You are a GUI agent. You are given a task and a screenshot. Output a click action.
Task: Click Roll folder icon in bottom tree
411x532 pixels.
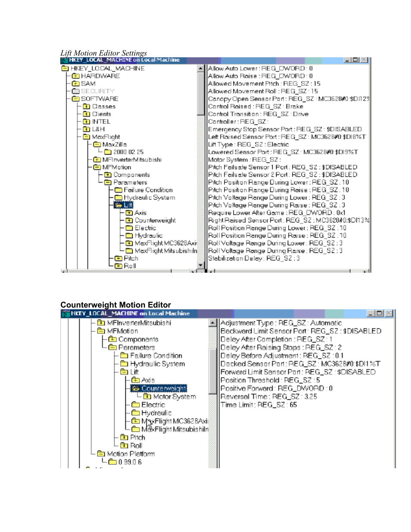124,445
